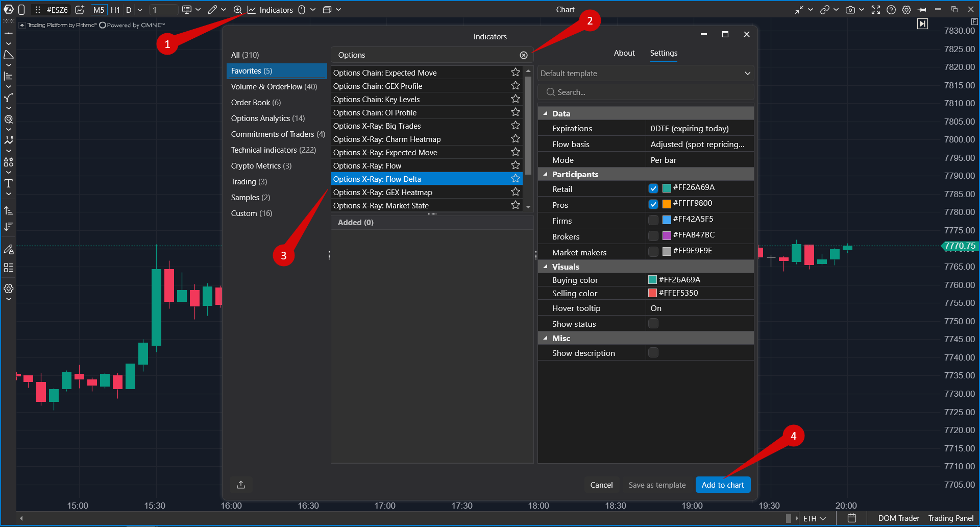Change the Selling color swatch
The height and width of the screenshot is (527, 980).
652,293
